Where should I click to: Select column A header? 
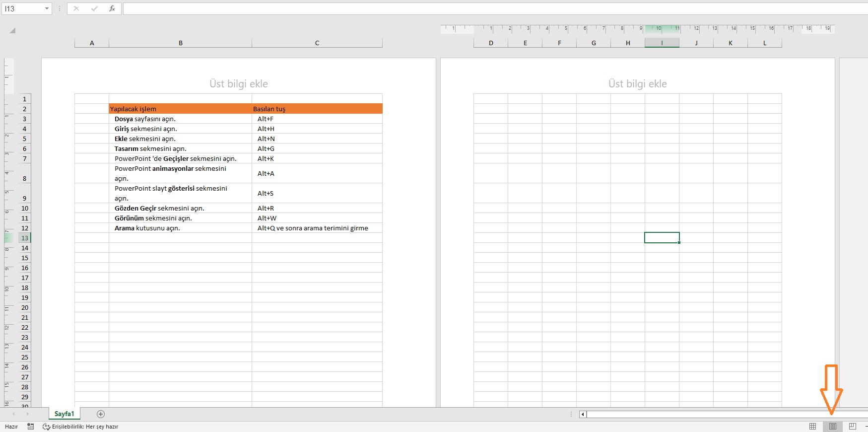pyautogui.click(x=92, y=43)
